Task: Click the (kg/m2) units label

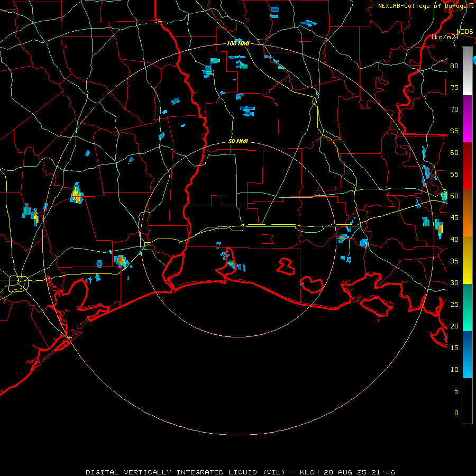Action: point(445,37)
